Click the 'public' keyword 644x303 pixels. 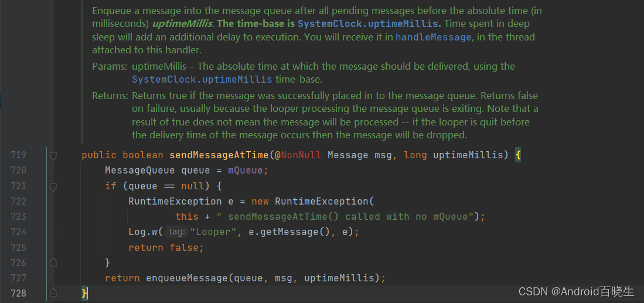coord(100,155)
